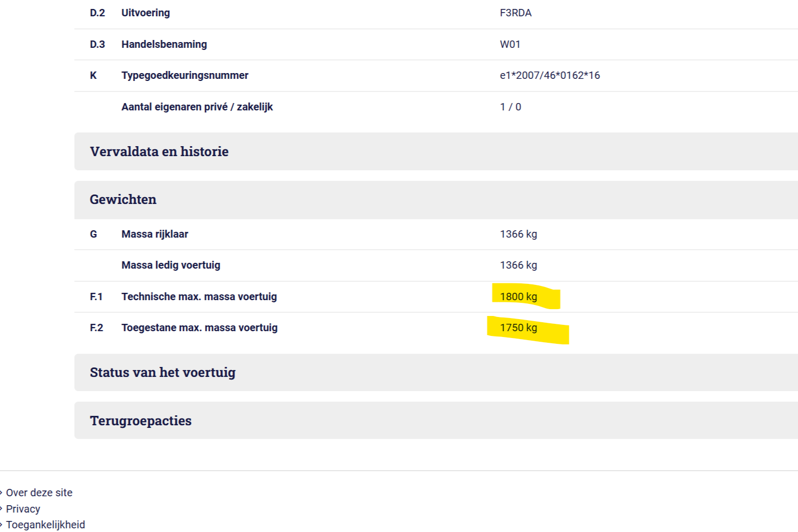Expand the Status van het voertuig section

point(162,372)
